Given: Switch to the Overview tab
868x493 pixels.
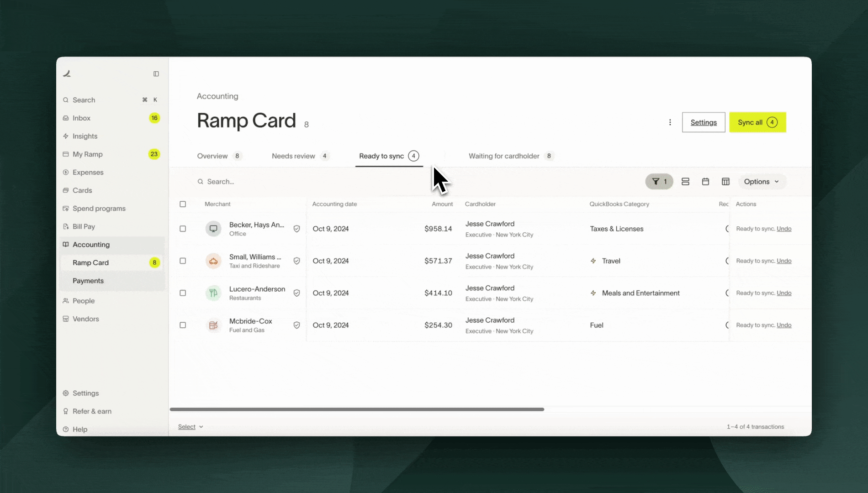Looking at the screenshot, I should (219, 156).
